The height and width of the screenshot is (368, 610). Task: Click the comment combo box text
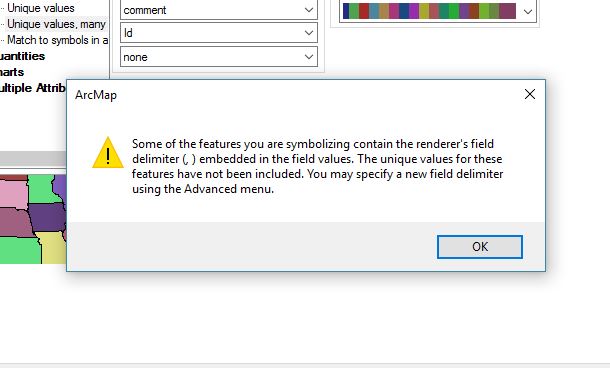(145, 10)
